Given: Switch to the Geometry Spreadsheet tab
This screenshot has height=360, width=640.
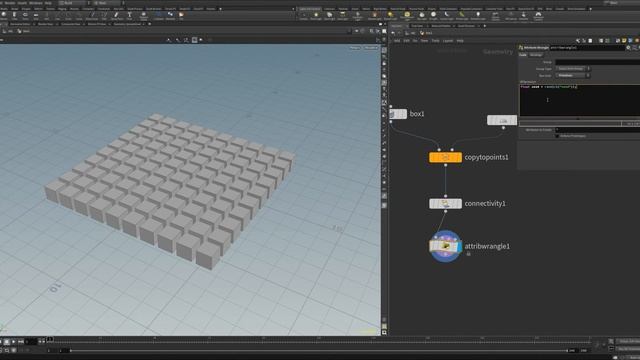Looking at the screenshot, I should [x=127, y=24].
